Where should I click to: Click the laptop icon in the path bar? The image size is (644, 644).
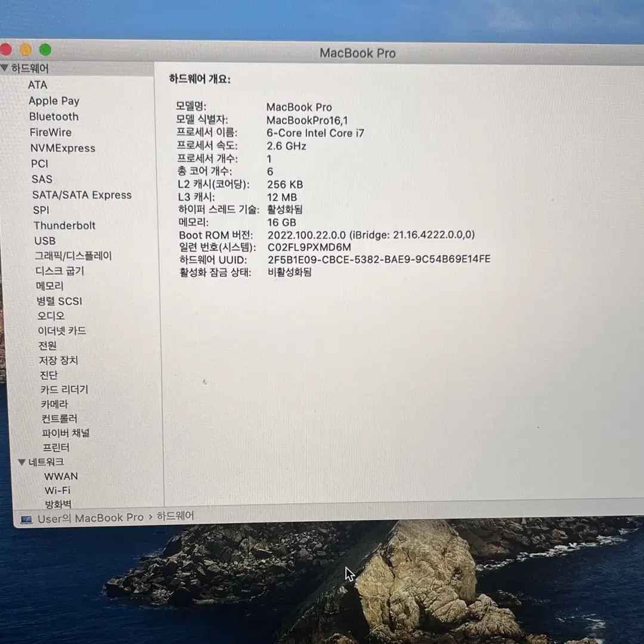click(26, 520)
